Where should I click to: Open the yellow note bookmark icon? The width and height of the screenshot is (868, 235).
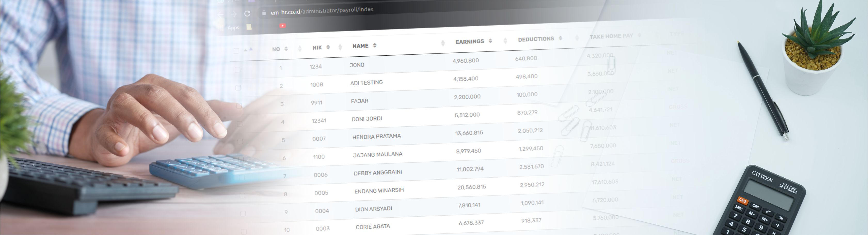[249, 27]
